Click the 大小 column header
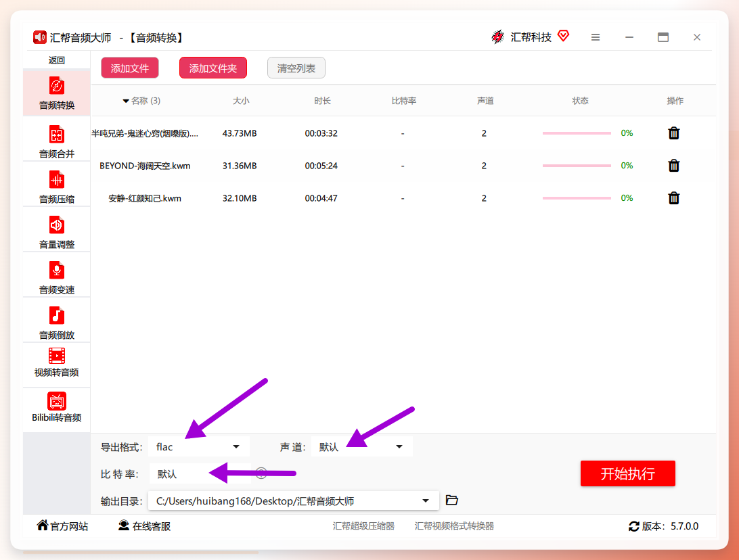Viewport: 739px width, 560px height. click(241, 101)
